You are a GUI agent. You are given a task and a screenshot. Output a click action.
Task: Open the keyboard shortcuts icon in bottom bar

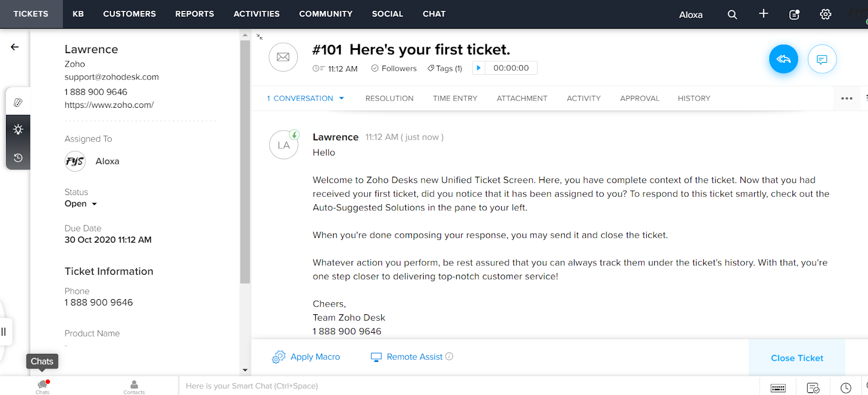[778, 388]
